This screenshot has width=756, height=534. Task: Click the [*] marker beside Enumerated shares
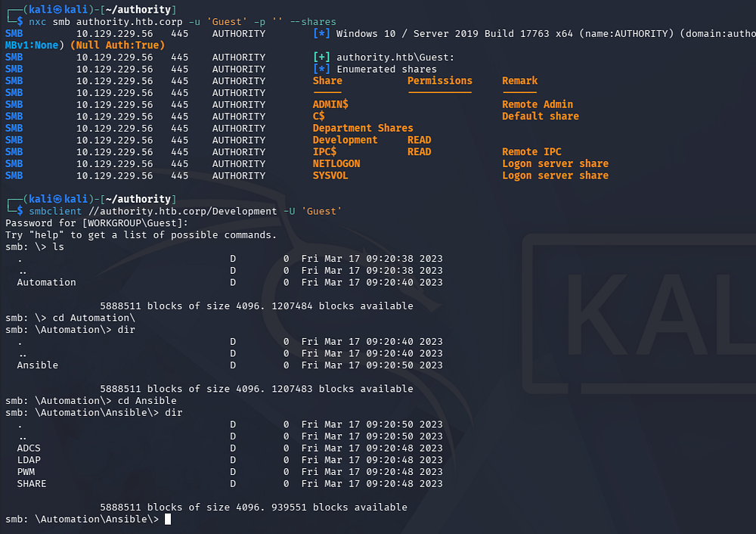click(321, 69)
